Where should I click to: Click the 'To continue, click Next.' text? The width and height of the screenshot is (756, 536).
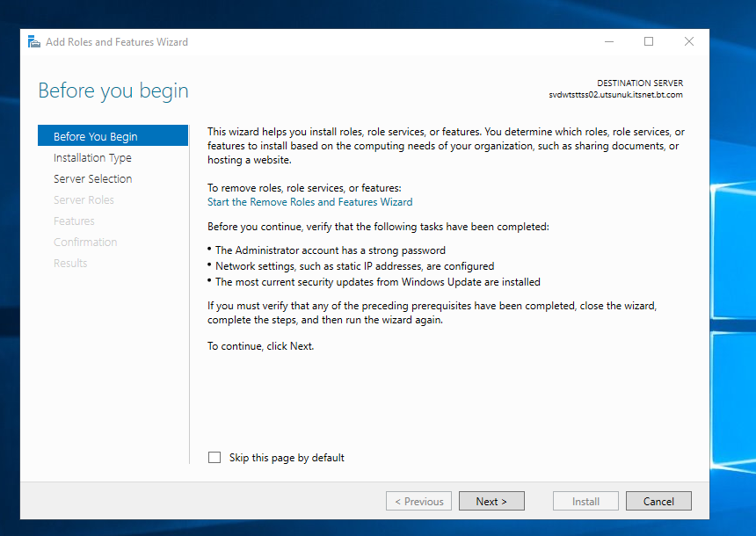261,346
